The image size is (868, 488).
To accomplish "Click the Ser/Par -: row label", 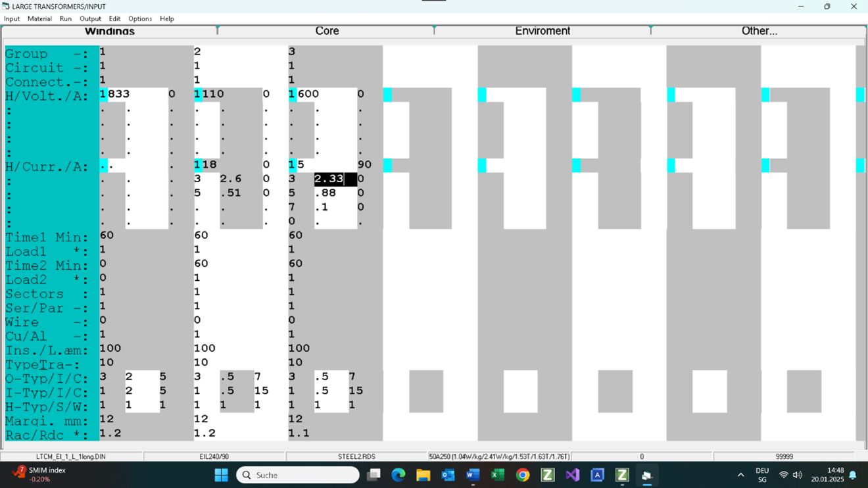I will (46, 308).
